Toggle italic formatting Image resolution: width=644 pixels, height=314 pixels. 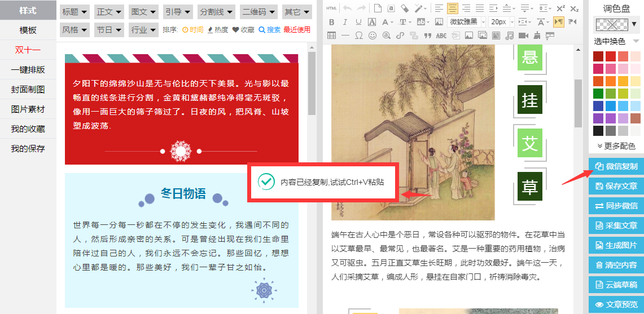tap(345, 22)
